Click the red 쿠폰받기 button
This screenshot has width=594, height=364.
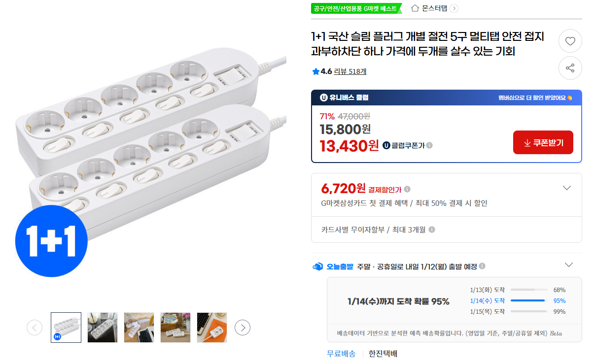point(543,142)
